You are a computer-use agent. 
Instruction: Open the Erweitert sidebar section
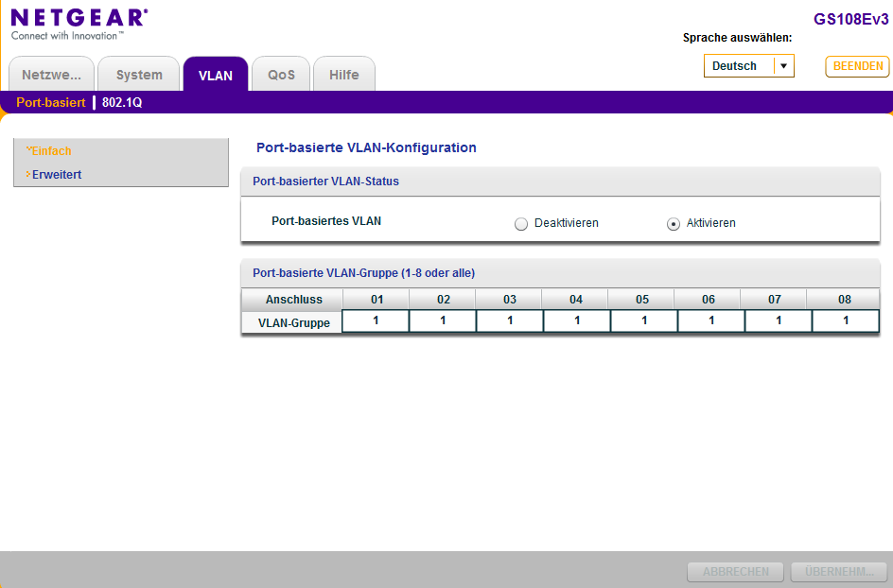pos(57,175)
